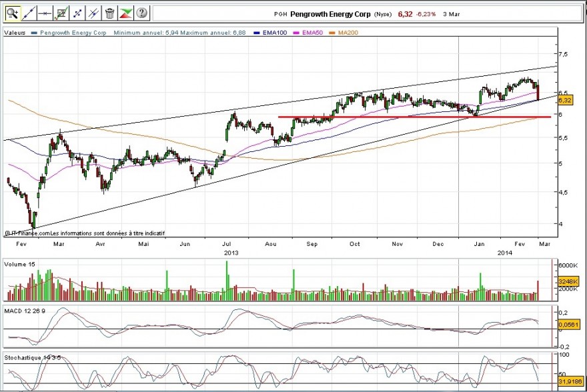
Task: Click the MA200 legend label
Action: point(348,33)
